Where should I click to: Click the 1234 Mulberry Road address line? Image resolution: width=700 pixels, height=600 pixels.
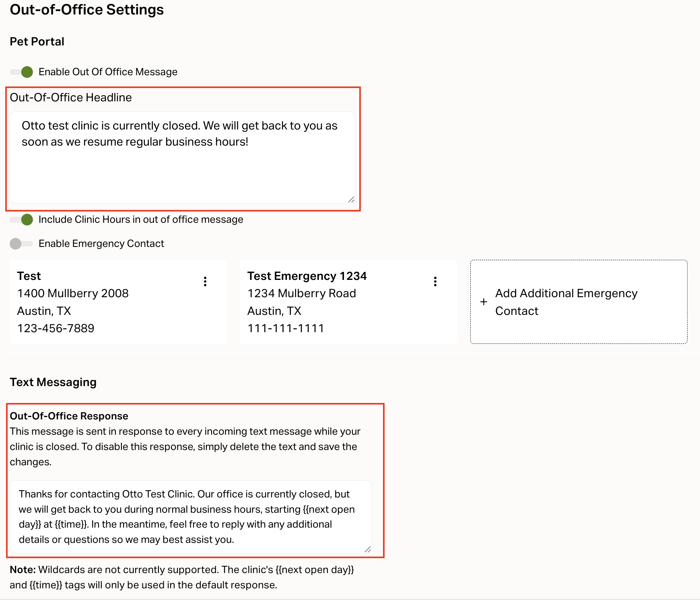tap(301, 294)
